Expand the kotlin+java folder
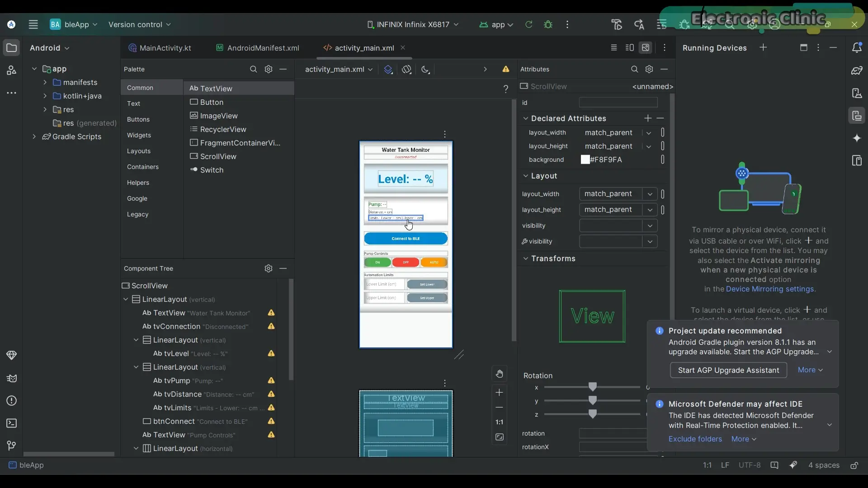868x488 pixels. coord(45,96)
